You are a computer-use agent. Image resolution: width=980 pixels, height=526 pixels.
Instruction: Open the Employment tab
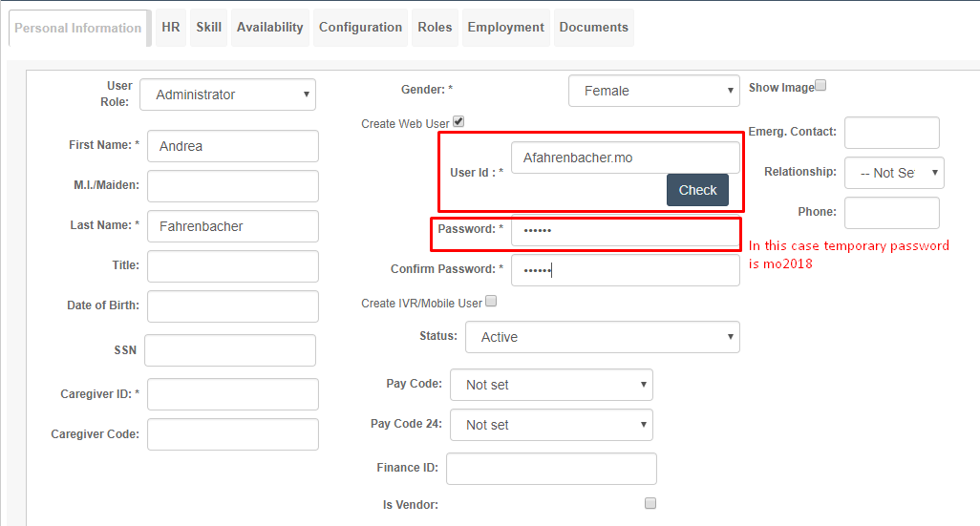[506, 28]
